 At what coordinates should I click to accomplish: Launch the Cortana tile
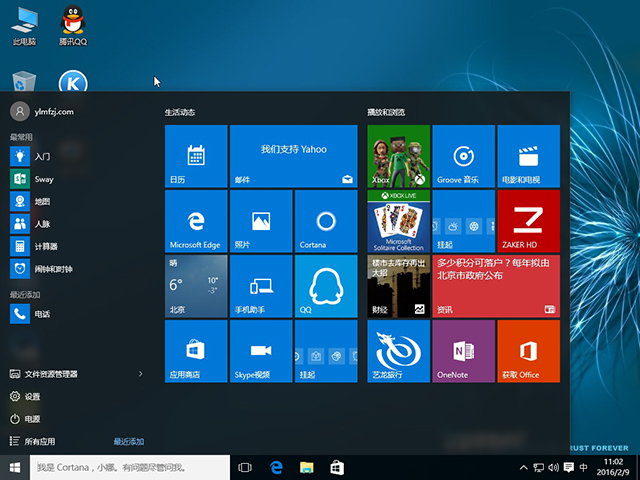coord(325,221)
